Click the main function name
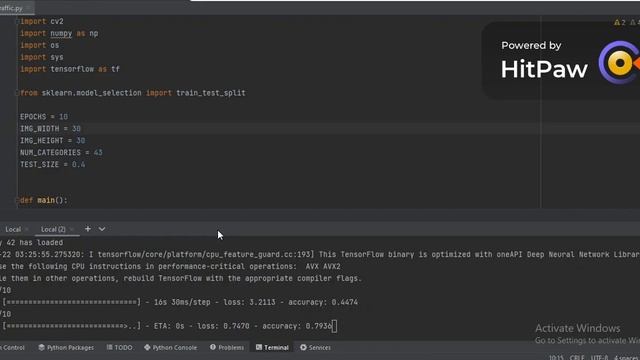Image resolution: width=640 pixels, height=360 pixels. 46,200
